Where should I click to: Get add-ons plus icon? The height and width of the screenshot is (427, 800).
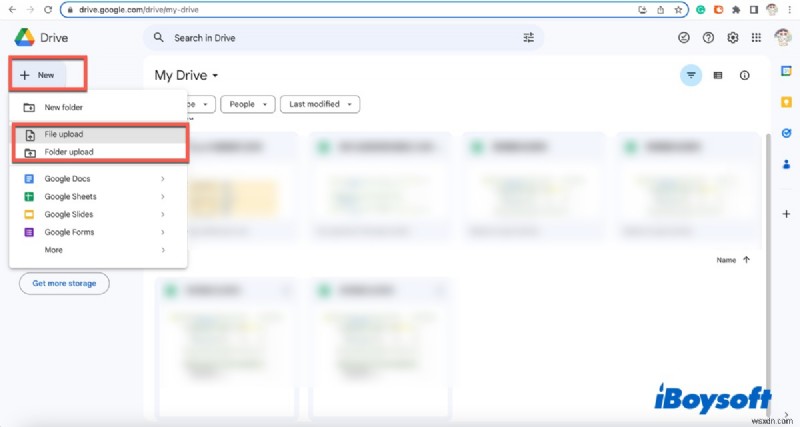coord(786,214)
